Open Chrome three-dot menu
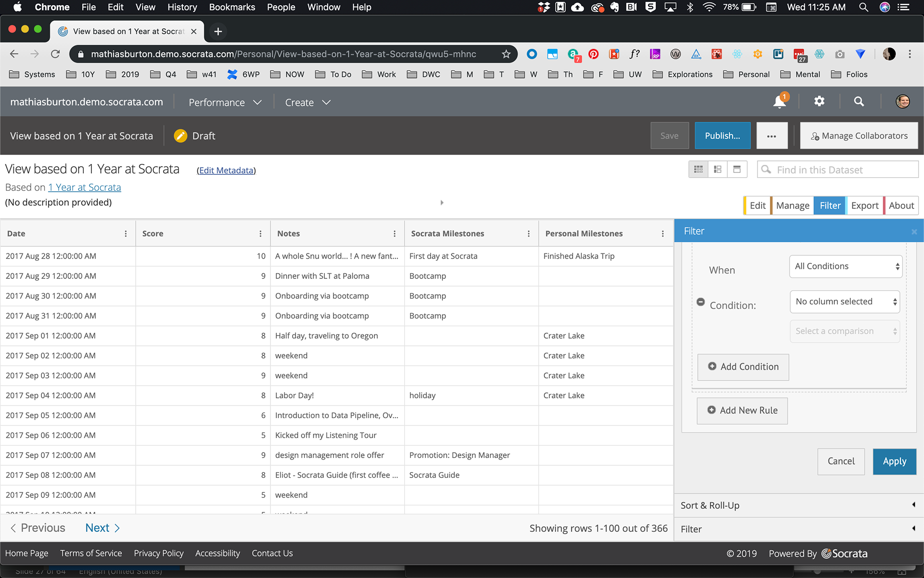The image size is (924, 578). point(910,54)
